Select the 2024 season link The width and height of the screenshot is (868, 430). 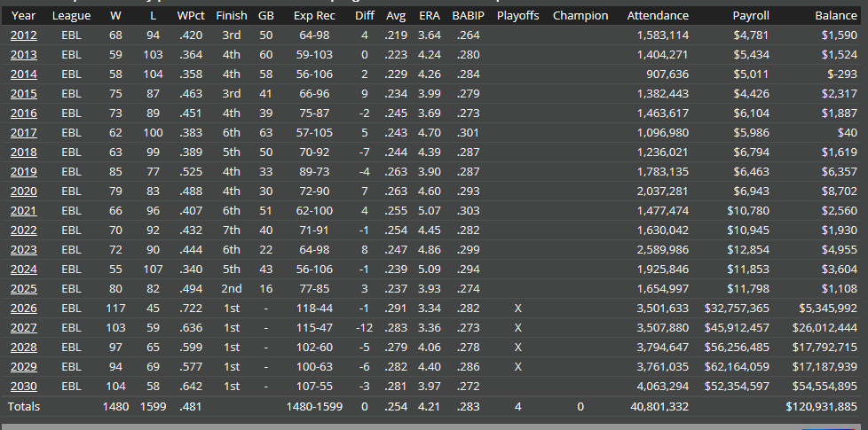click(x=23, y=270)
